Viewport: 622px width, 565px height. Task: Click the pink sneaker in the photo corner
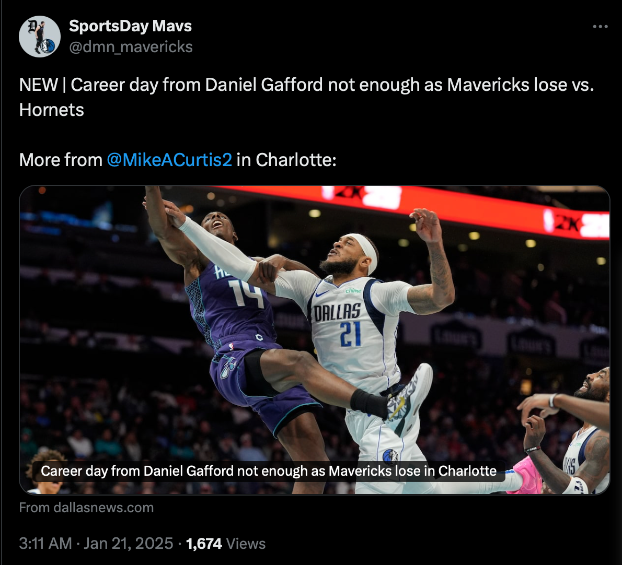click(x=524, y=474)
